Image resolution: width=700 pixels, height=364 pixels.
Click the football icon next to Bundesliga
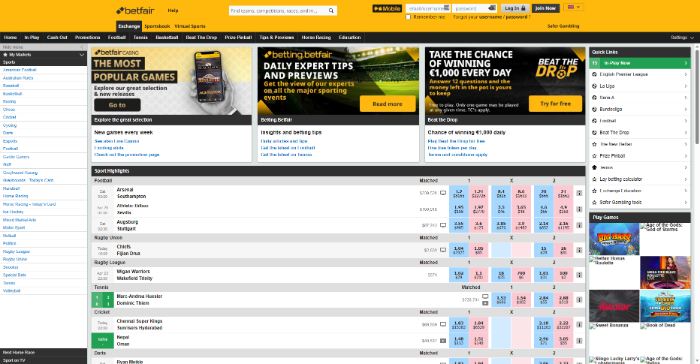pyautogui.click(x=594, y=109)
